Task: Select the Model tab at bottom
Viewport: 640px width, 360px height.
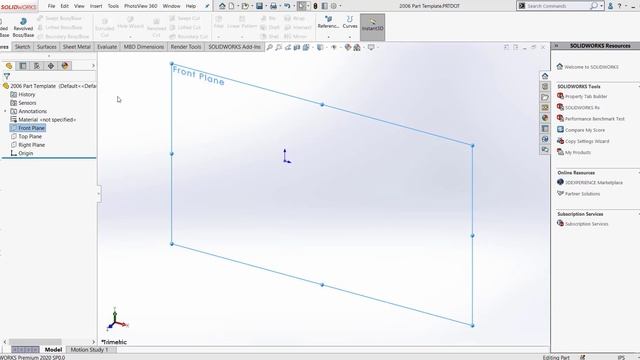Action: pyautogui.click(x=53, y=350)
